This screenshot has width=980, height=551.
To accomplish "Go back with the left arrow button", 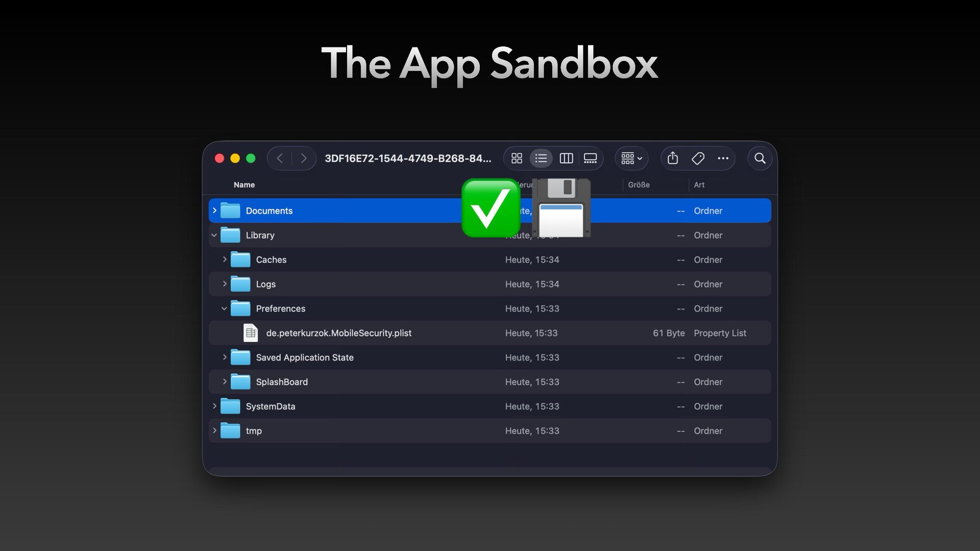I will [x=280, y=158].
